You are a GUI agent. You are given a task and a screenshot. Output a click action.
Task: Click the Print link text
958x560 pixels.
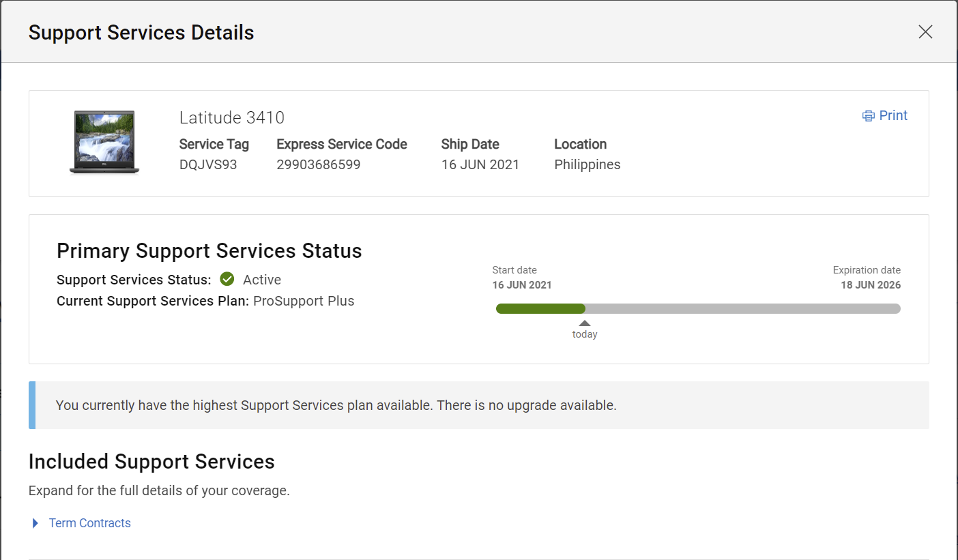[893, 116]
